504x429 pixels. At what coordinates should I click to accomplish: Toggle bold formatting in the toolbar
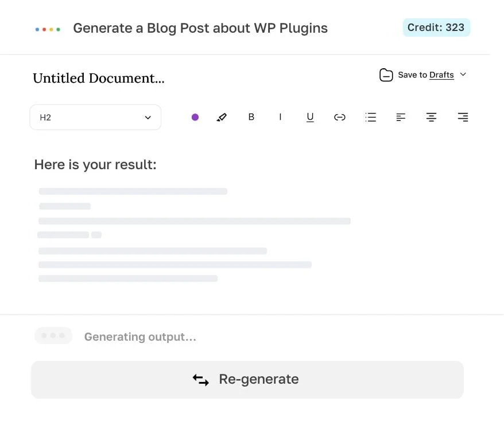pos(251,117)
